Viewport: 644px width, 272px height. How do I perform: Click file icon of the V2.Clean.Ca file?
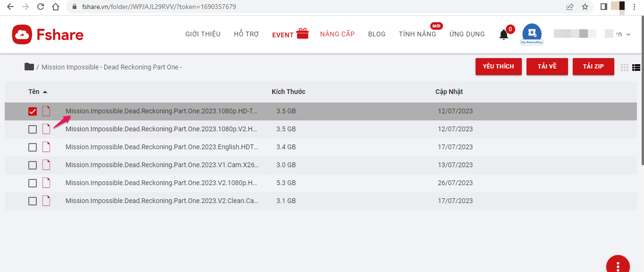point(46,201)
